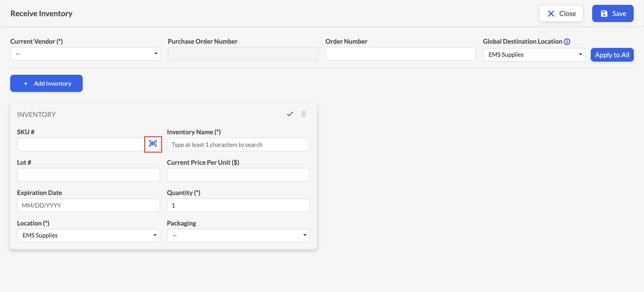Confirm inventory item with blue checkmark icon
This screenshot has width=644, height=292.
pos(290,114)
